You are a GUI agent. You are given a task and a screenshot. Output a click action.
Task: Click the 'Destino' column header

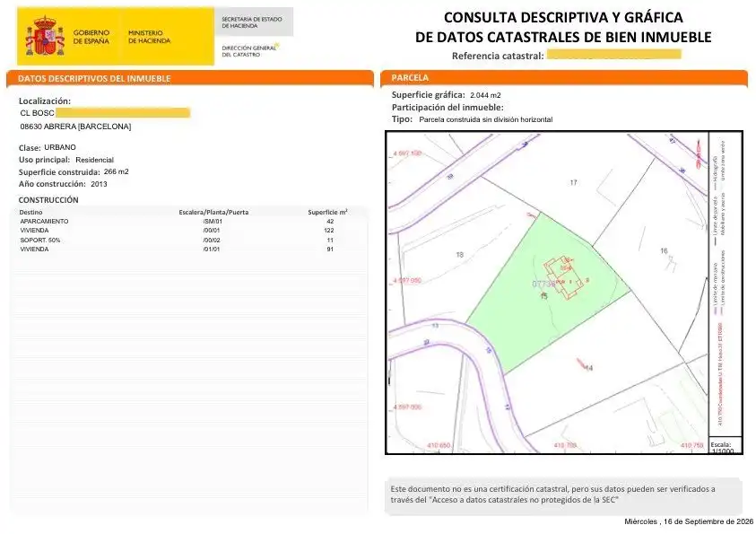(30, 212)
